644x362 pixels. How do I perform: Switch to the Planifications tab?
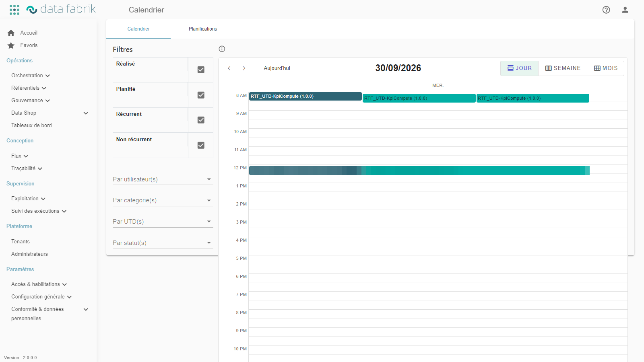pos(203,29)
